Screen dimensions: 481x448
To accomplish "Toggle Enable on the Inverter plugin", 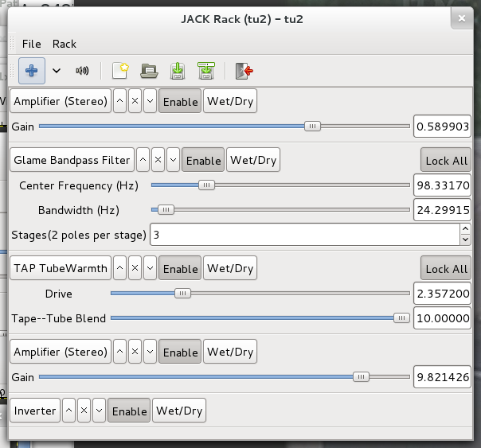I will tap(129, 411).
